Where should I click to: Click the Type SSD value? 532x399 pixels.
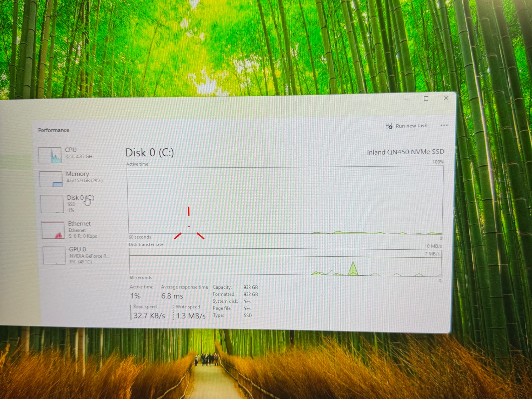248,315
